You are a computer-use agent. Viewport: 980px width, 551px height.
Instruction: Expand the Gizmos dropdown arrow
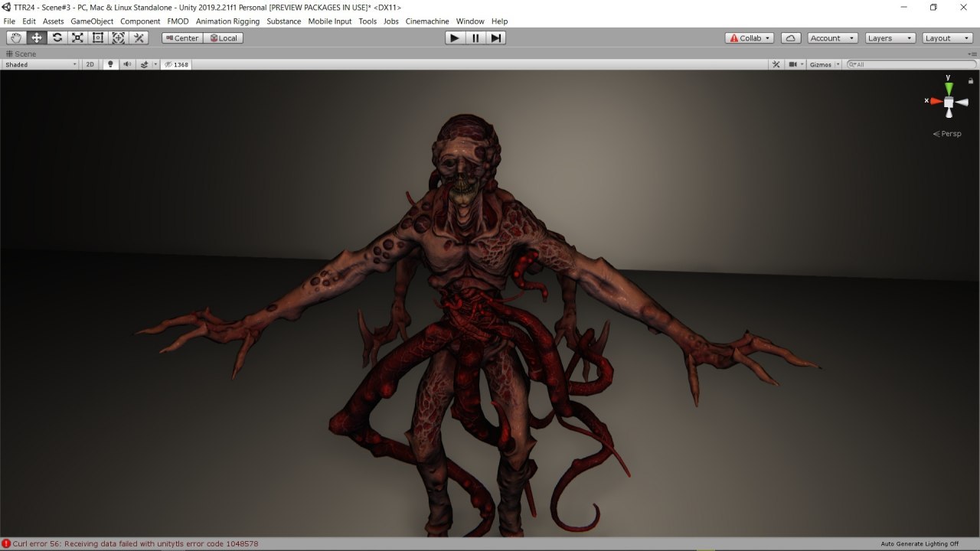(x=838, y=64)
